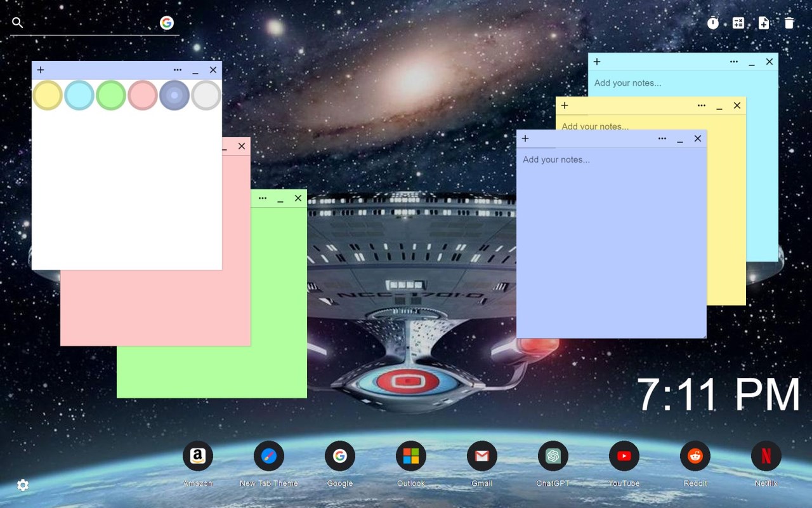Click the trash icon to delete notes
This screenshot has height=508, width=812.
(x=789, y=23)
